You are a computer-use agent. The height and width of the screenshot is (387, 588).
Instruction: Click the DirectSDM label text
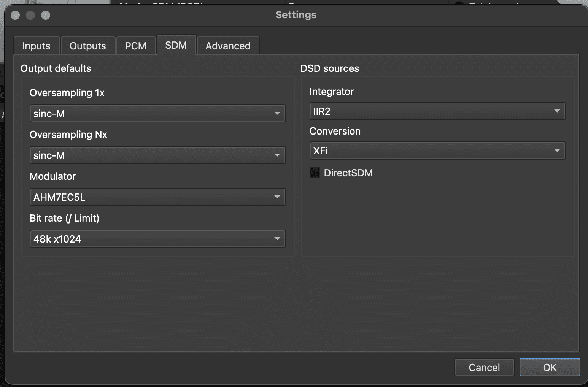point(348,173)
